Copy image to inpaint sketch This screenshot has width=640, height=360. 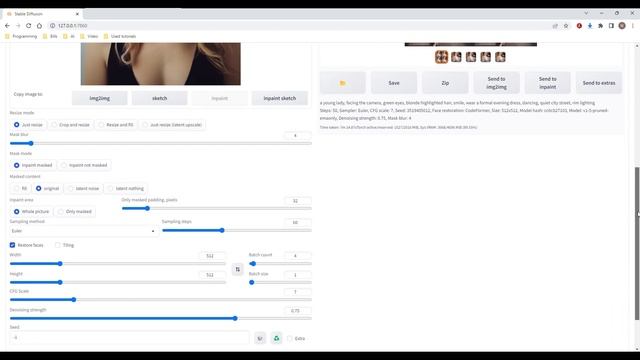point(280,98)
